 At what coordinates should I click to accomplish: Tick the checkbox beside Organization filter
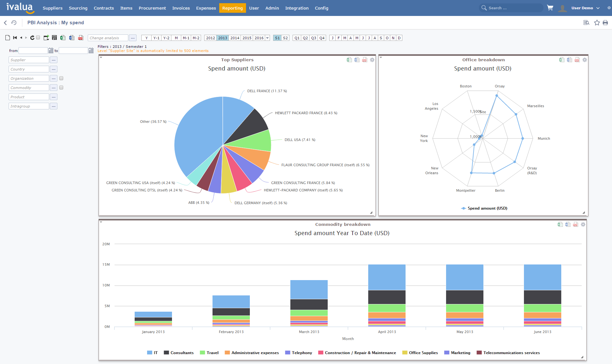(61, 78)
